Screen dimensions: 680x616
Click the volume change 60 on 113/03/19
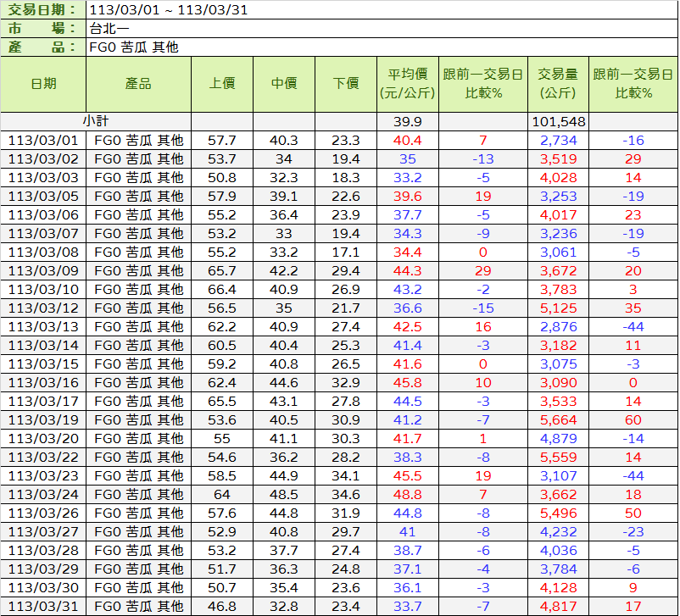633,420
